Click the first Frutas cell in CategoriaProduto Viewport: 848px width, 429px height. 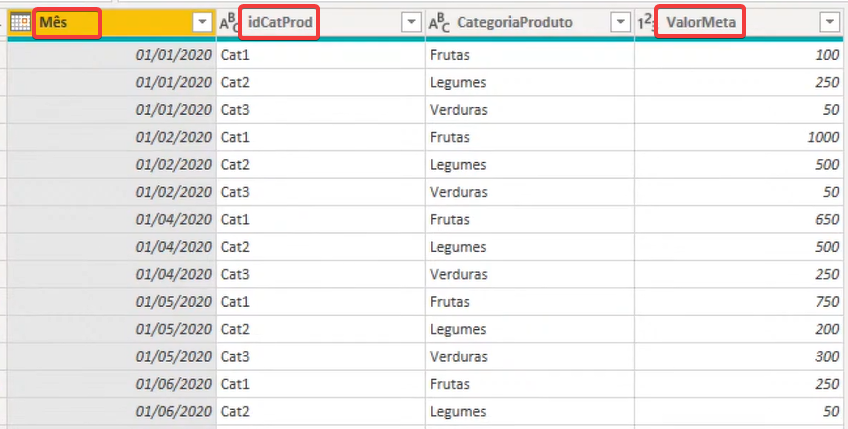(x=529, y=55)
